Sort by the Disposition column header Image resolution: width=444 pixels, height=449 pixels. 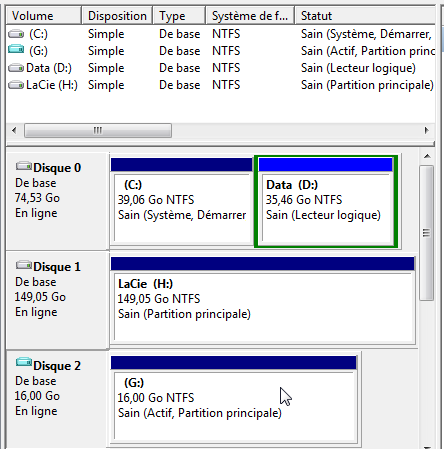(x=117, y=16)
